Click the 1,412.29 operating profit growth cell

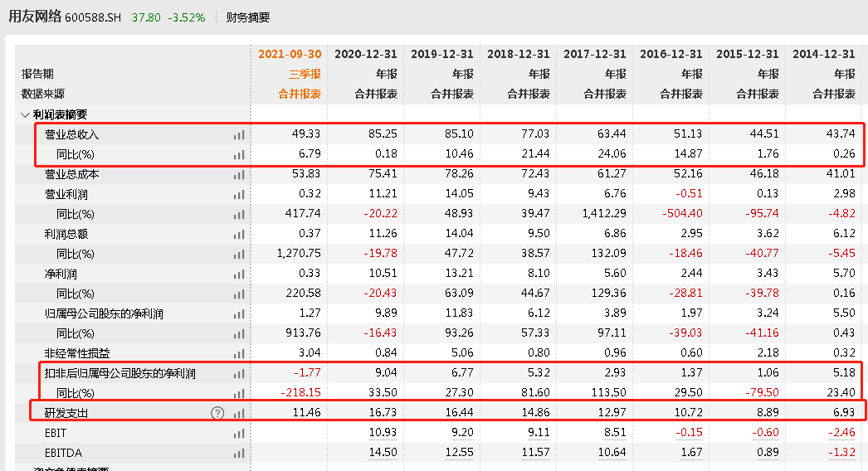604,213
